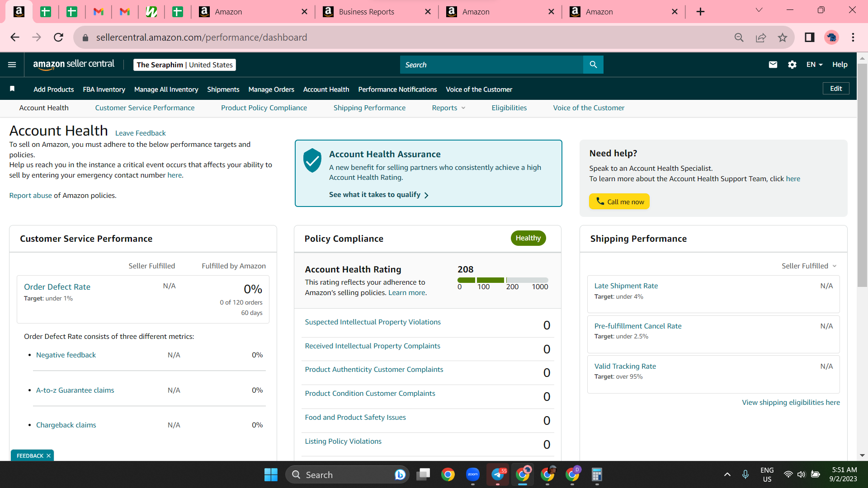The width and height of the screenshot is (868, 488).
Task: Select Voice of the Customer sub-tab
Action: [x=589, y=108]
